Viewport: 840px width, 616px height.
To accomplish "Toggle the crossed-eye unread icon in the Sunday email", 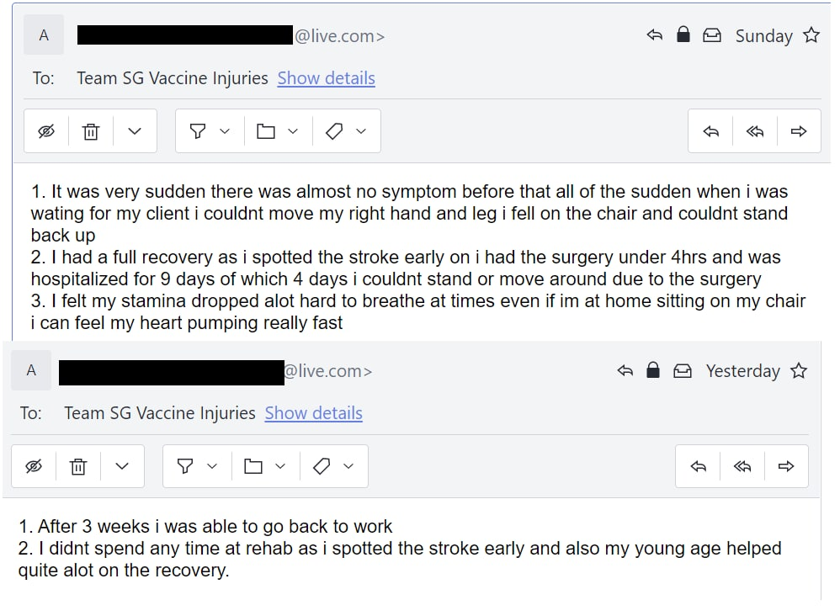I will click(46, 131).
